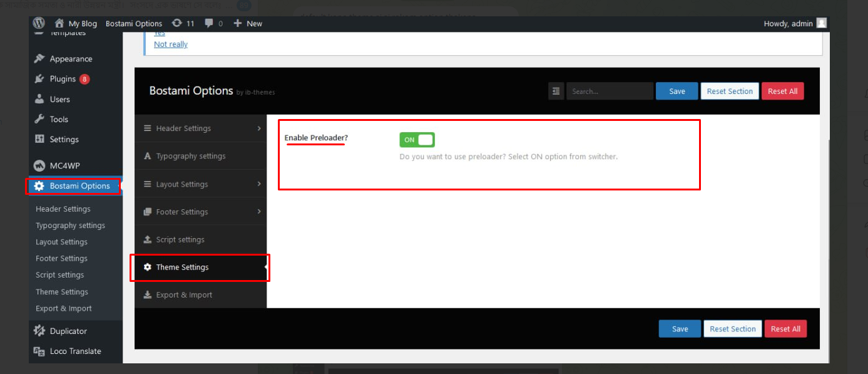Open Bostami Options from the top admin bar

tap(134, 23)
